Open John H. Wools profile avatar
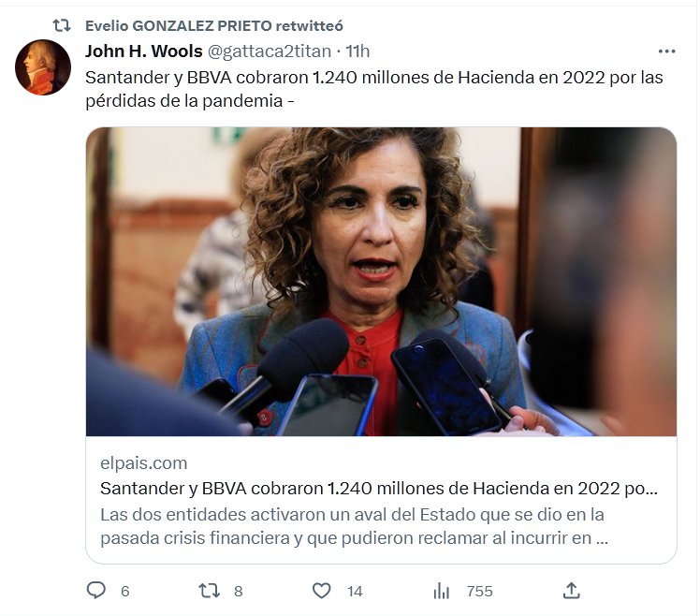This screenshot has width=700, height=616. pos(43,67)
